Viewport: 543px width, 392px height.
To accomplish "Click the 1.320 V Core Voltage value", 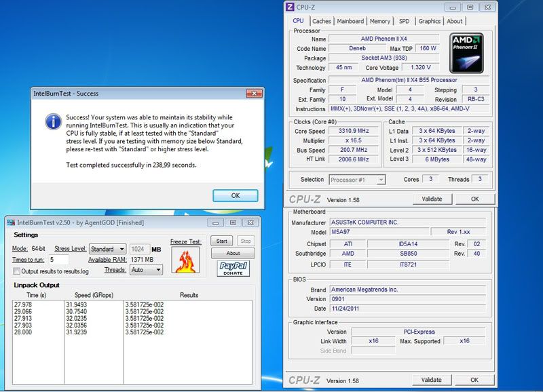I will point(420,67).
